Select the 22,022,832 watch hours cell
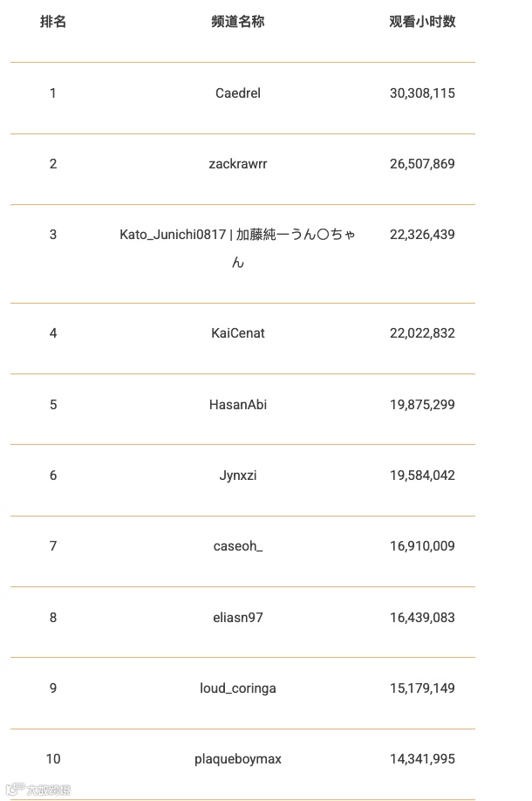Image resolution: width=532 pixels, height=801 pixels. [422, 333]
